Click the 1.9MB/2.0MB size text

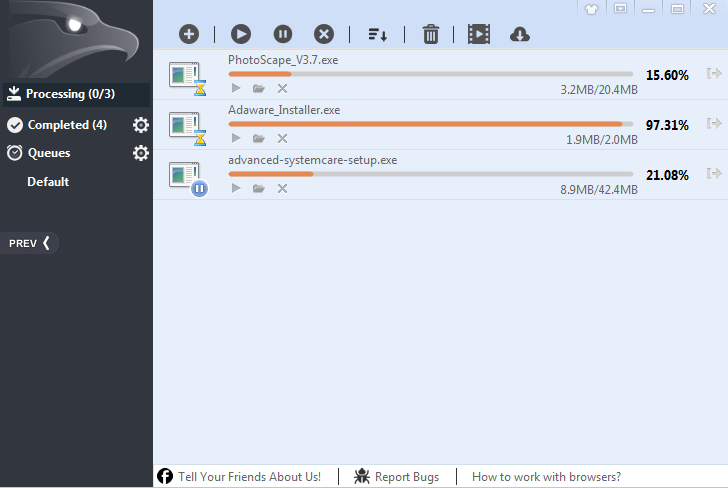[602, 140]
